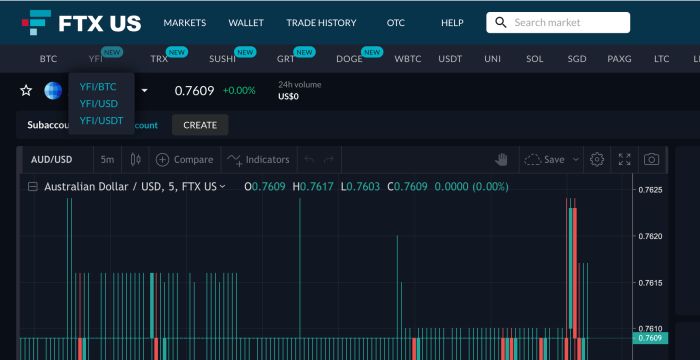The height and width of the screenshot is (360, 700).
Task: Select YFI/USD from the dropdown list
Action: click(99, 104)
